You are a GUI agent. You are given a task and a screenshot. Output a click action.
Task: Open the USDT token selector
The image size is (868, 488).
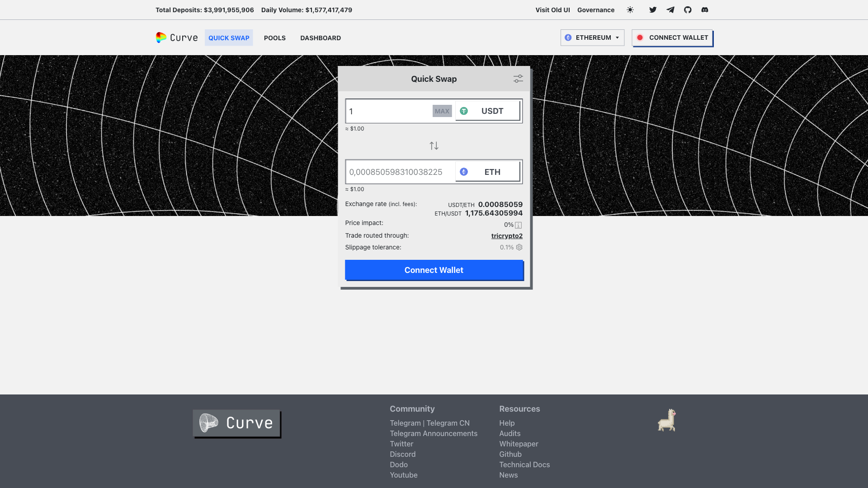[x=488, y=111]
